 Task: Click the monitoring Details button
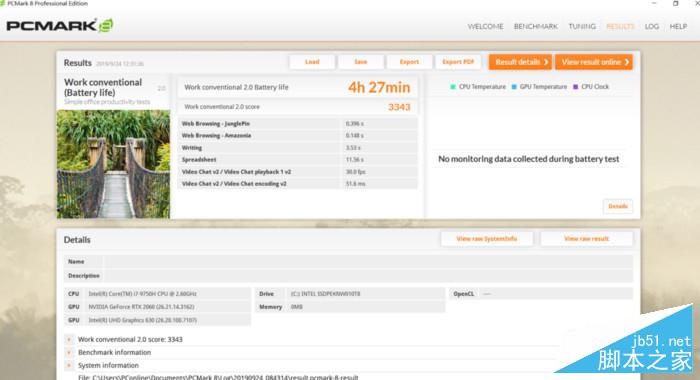click(618, 206)
